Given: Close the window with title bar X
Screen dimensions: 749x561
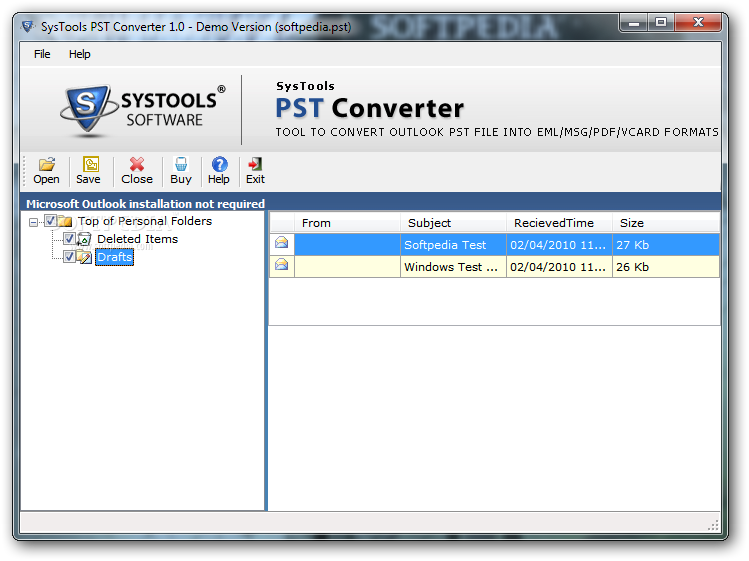Looking at the screenshot, I should [698, 22].
